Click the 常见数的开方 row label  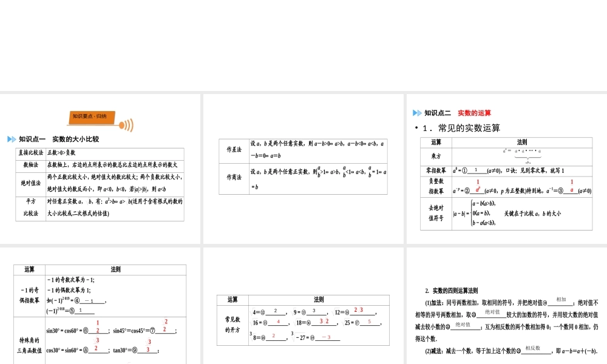click(232, 325)
